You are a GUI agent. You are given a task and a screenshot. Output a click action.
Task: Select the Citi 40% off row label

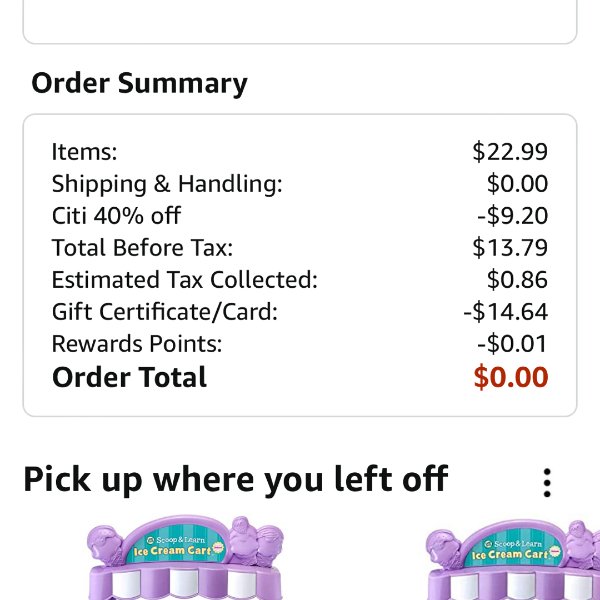click(x=116, y=215)
